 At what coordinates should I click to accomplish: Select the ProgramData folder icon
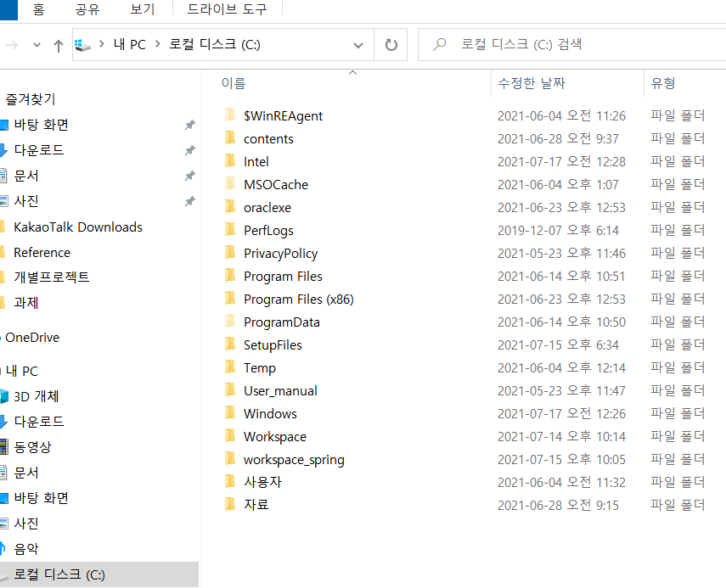click(x=229, y=322)
